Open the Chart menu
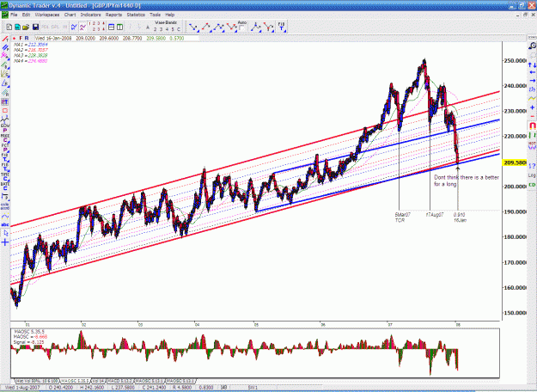537x392 pixels. point(70,15)
